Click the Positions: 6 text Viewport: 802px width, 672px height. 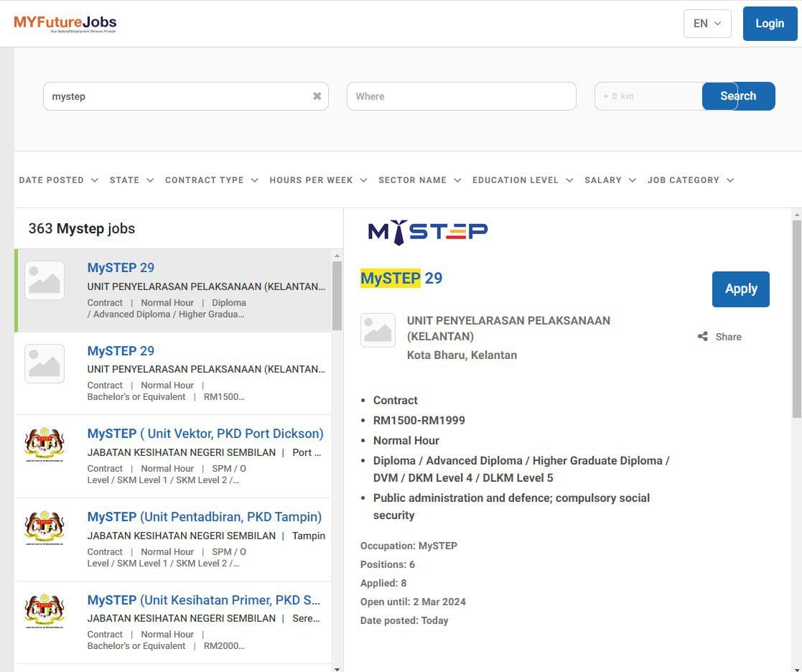pos(387,564)
